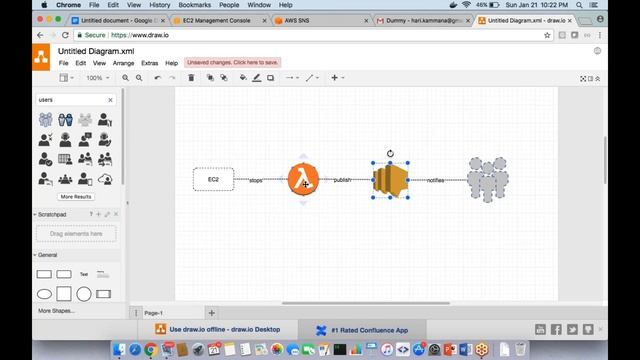The width and height of the screenshot is (640, 360).
Task: Select the gray users group shape result
Action: coord(85,120)
